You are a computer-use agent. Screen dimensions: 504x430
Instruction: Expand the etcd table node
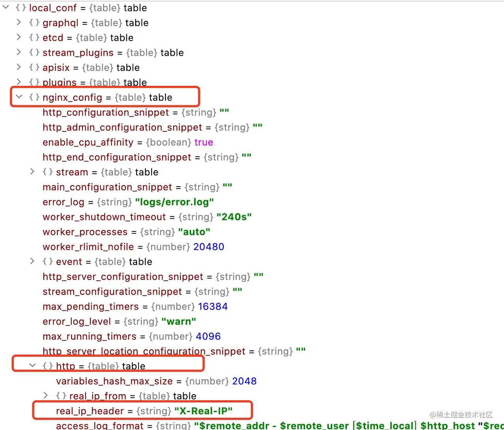[19, 37]
